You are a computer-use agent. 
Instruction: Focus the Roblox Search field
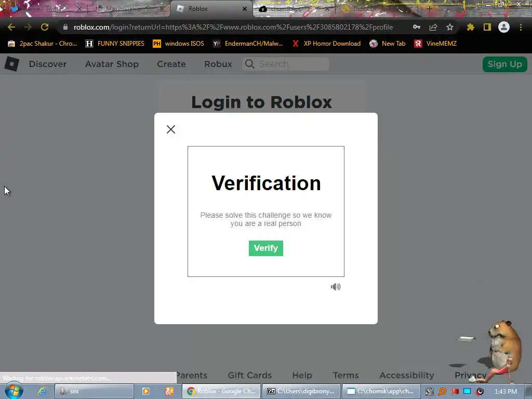coord(286,64)
